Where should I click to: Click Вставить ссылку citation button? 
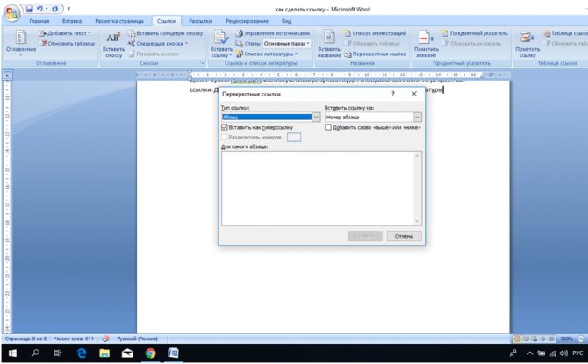point(221,45)
